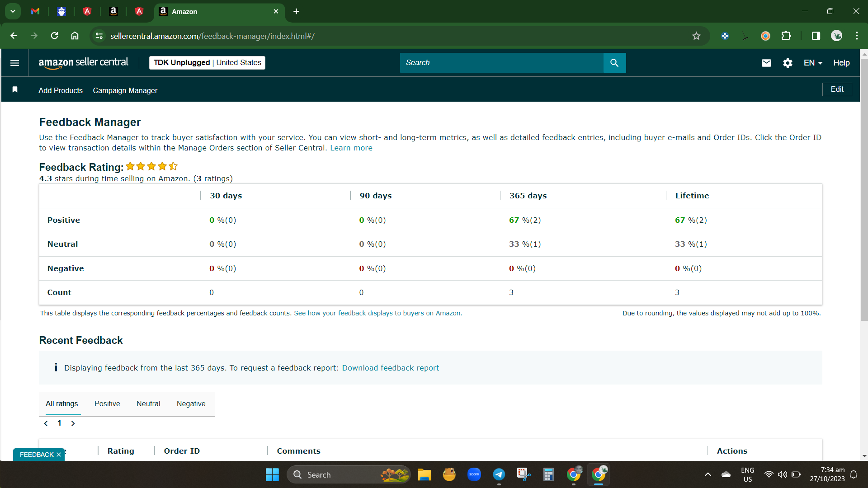Open a new browser tab
868x488 pixels.
296,11
